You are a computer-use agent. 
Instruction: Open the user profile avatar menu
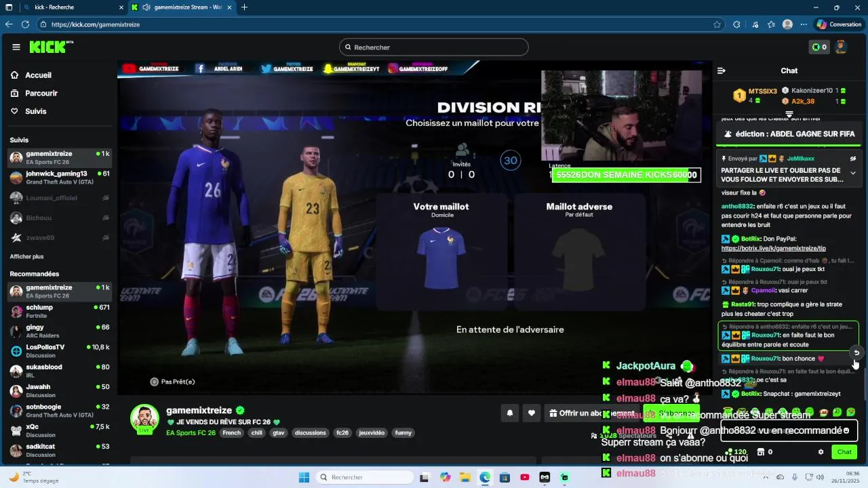(841, 47)
